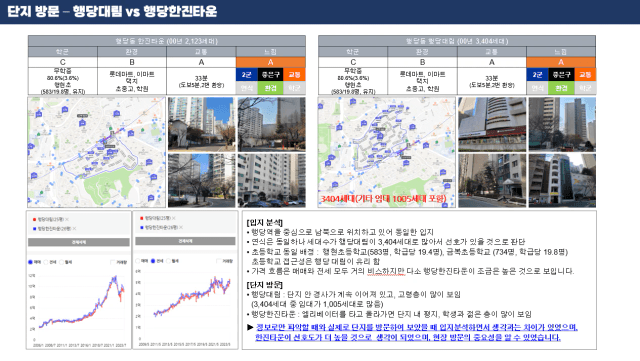
Task: Enable 거래량 checkbox in the right chart
Action: pos(219,261)
